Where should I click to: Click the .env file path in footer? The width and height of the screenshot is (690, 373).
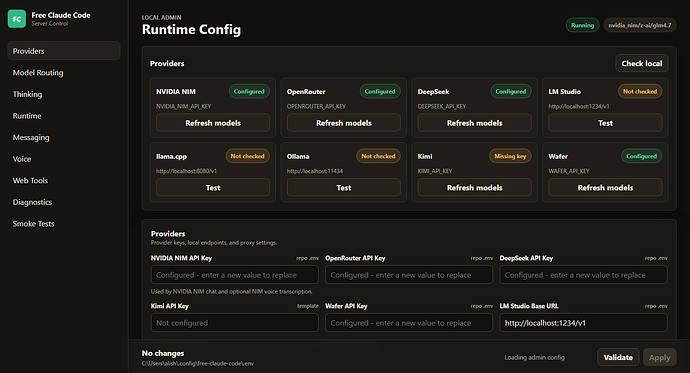coord(198,364)
